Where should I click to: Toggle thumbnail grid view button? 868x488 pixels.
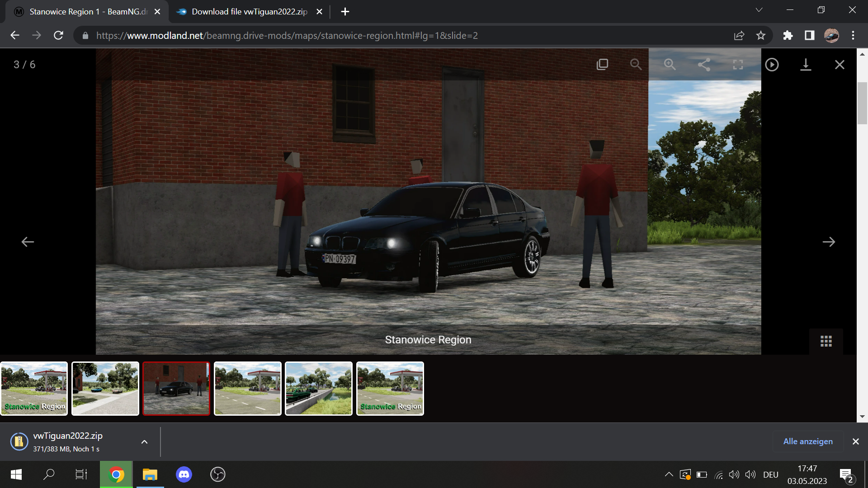pos(826,341)
